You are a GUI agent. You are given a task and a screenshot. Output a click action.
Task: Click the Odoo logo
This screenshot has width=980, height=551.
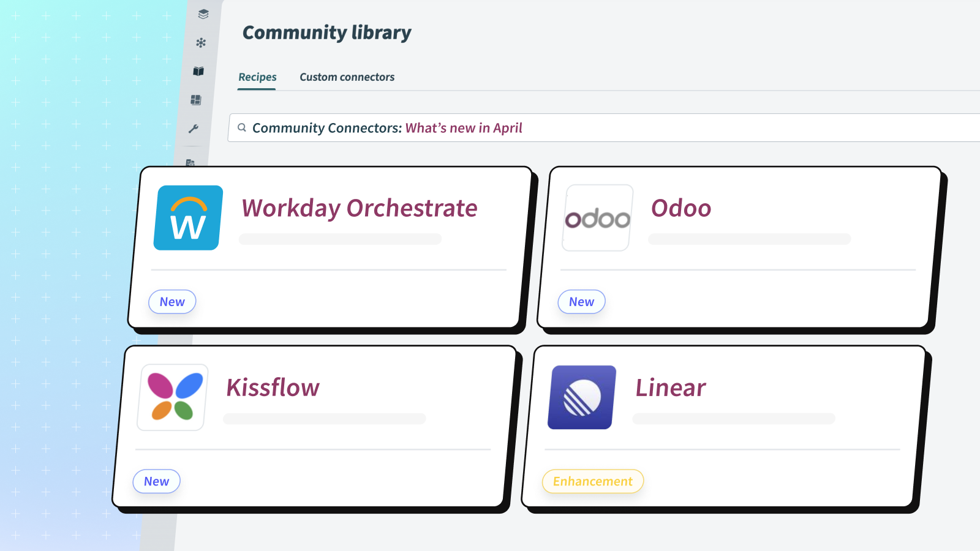597,218
